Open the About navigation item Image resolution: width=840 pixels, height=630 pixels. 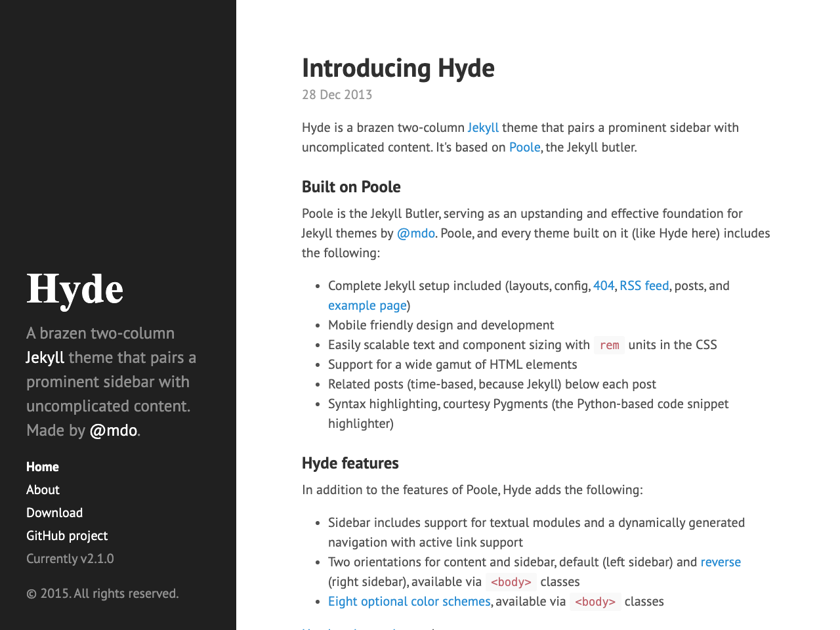click(42, 490)
